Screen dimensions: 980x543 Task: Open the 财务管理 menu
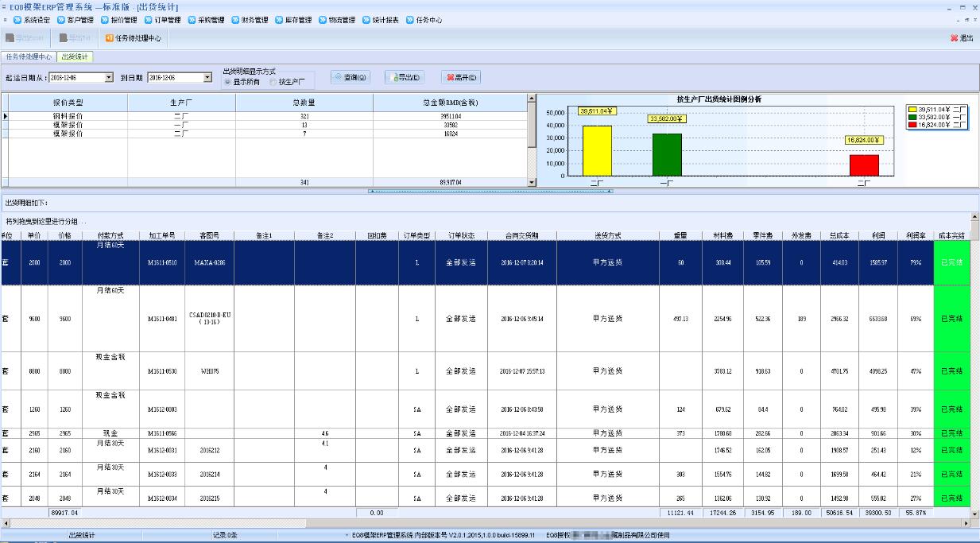point(250,20)
